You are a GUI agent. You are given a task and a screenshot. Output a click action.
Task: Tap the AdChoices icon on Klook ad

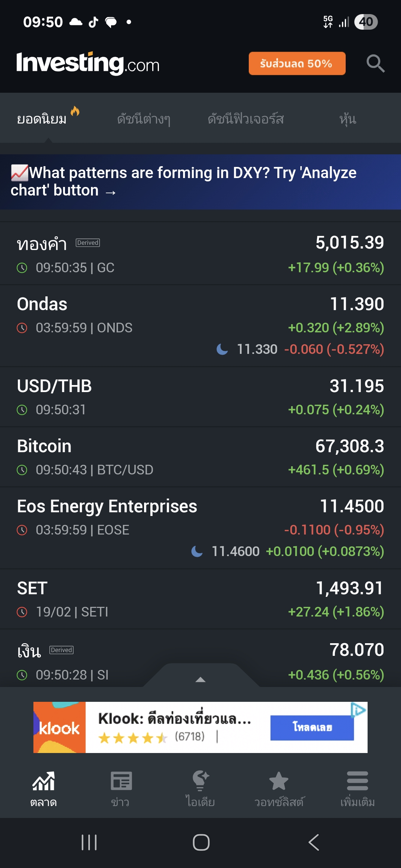(359, 710)
